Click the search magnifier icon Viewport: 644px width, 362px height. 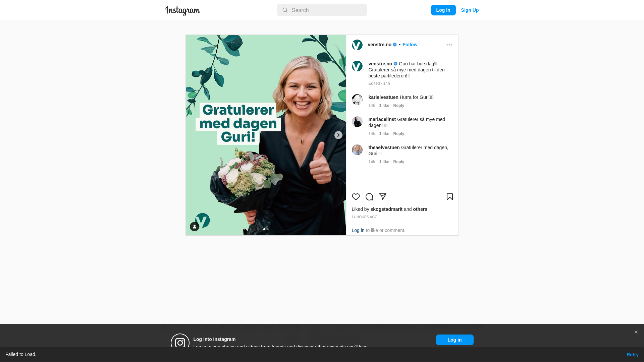[285, 10]
